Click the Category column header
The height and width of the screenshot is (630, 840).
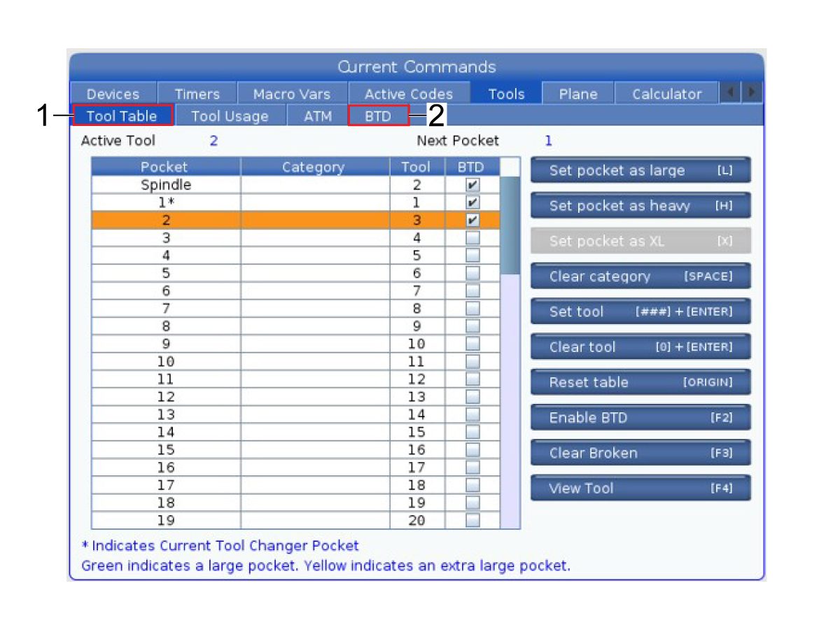315,167
